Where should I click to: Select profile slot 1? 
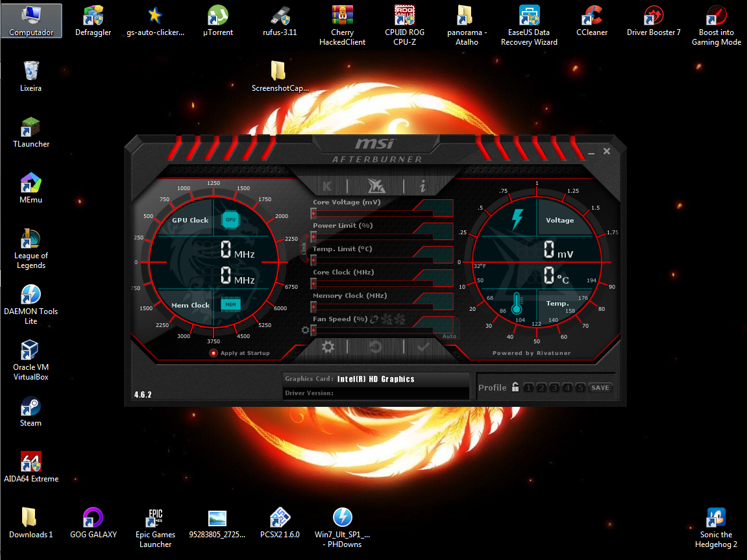pos(528,387)
